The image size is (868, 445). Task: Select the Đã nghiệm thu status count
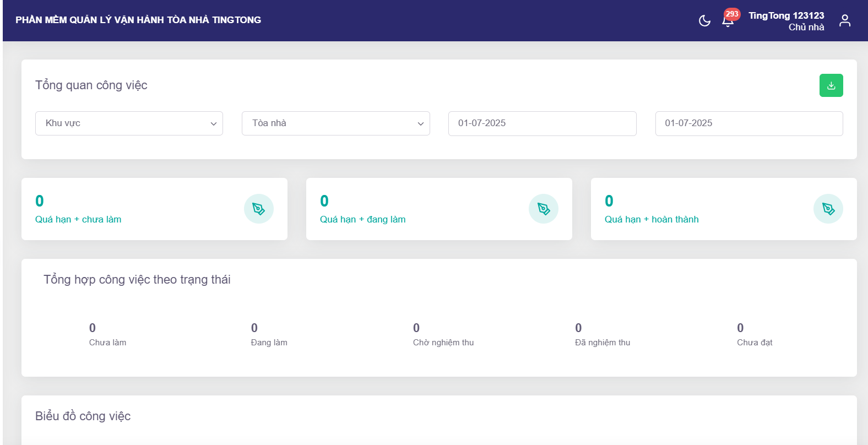click(578, 328)
